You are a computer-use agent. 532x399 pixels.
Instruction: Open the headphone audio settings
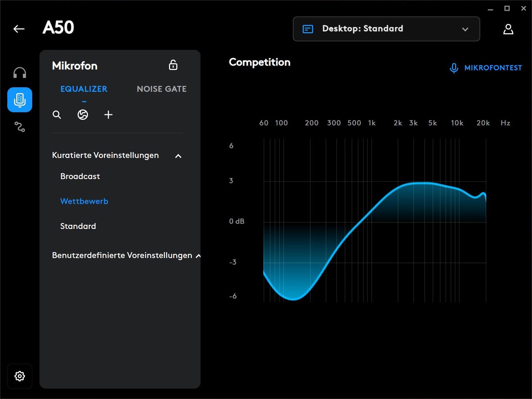(x=20, y=73)
